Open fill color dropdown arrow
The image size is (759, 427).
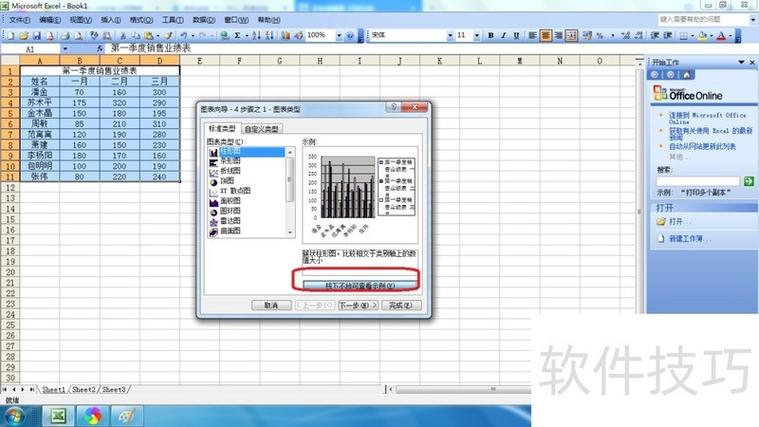pyautogui.click(x=712, y=36)
